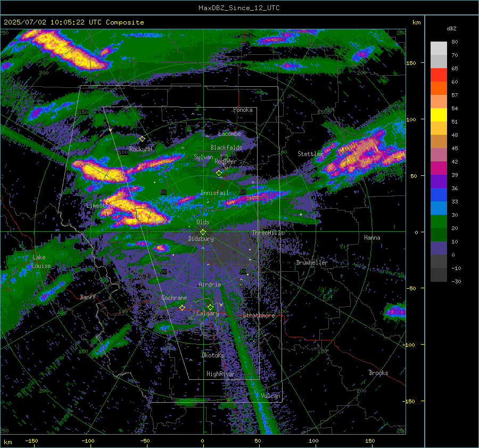This screenshot has width=479, height=448.
Task: Click the Drumheller label
Action: click(x=312, y=263)
